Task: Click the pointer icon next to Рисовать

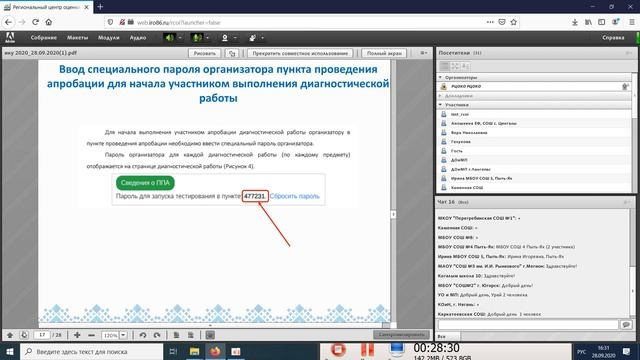Action: coord(232,53)
